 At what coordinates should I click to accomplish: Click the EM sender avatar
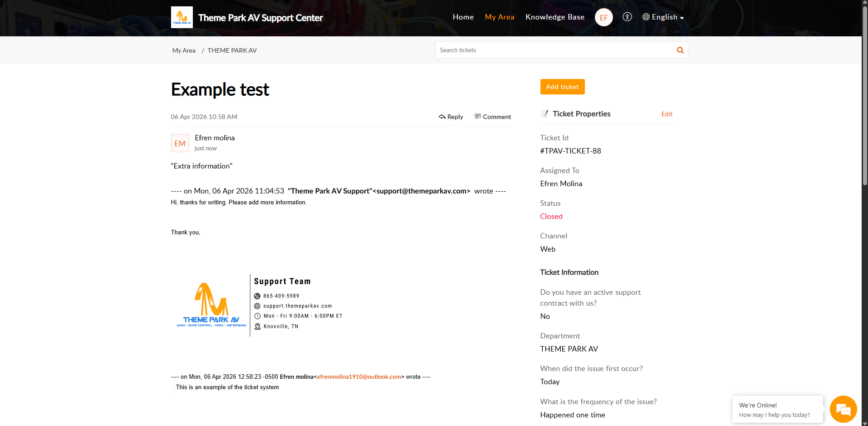[180, 143]
